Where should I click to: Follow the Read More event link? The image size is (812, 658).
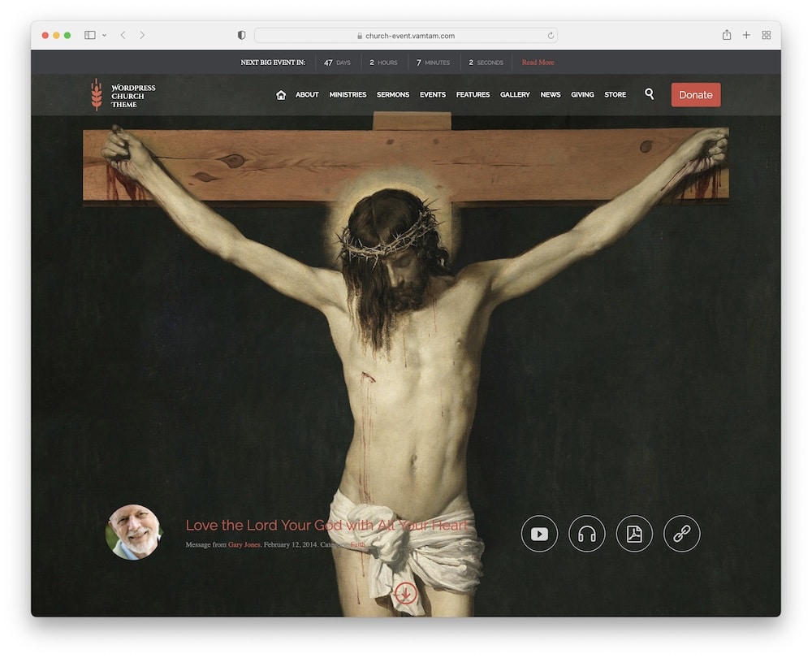pyautogui.click(x=538, y=63)
